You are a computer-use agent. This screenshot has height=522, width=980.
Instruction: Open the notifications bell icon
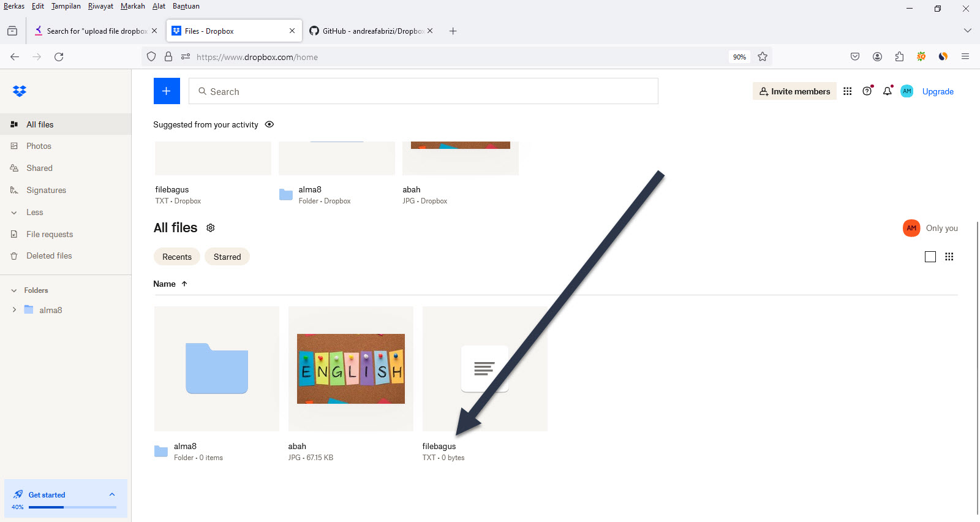[887, 91]
